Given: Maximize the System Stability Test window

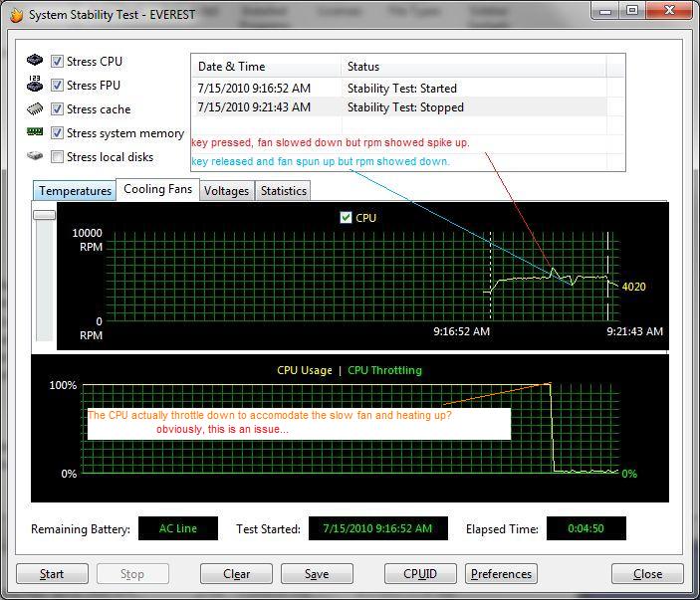Looking at the screenshot, I should pyautogui.click(x=631, y=11).
